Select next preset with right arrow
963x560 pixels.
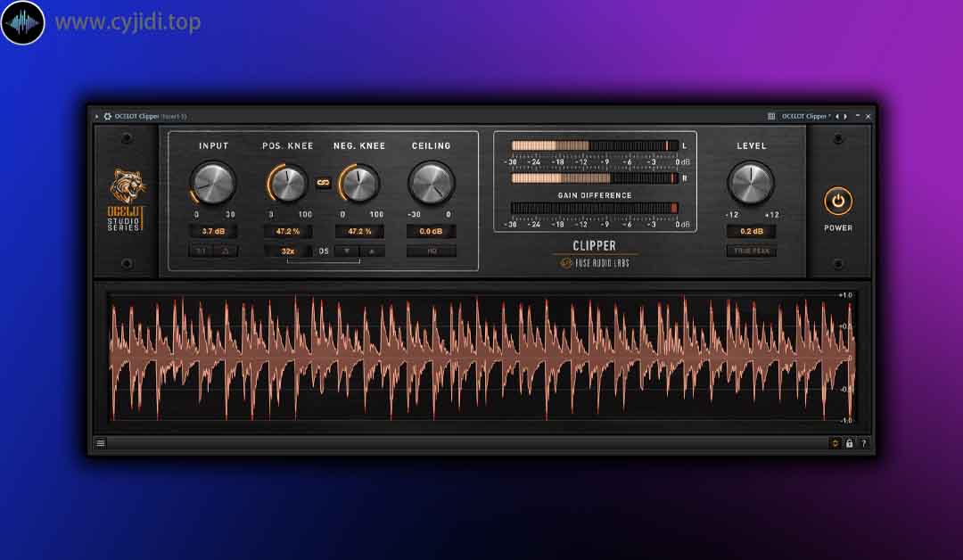[845, 116]
